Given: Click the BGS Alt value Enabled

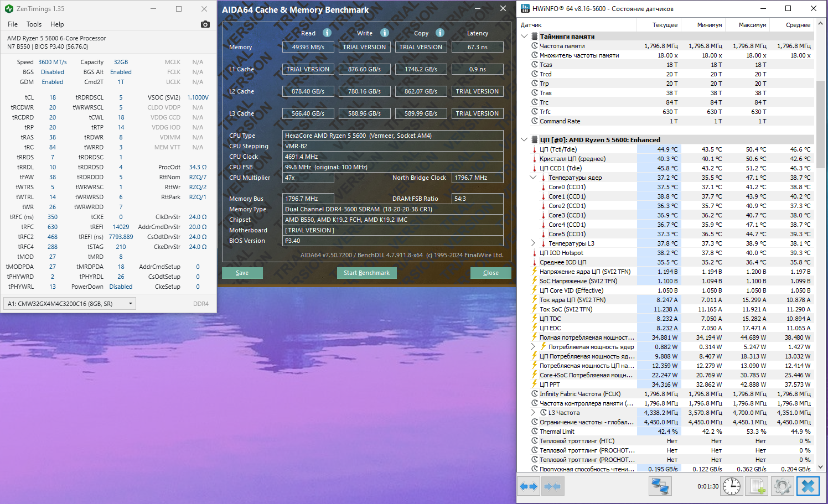Looking at the screenshot, I should (x=121, y=72).
